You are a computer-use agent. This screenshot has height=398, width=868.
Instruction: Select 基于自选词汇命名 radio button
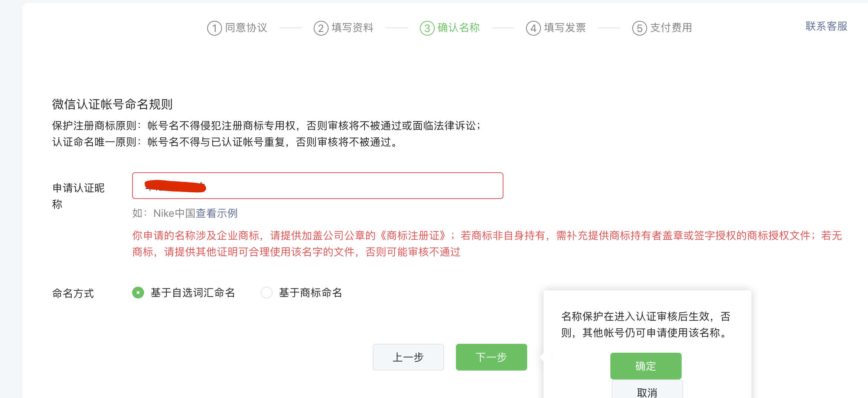[x=138, y=293]
